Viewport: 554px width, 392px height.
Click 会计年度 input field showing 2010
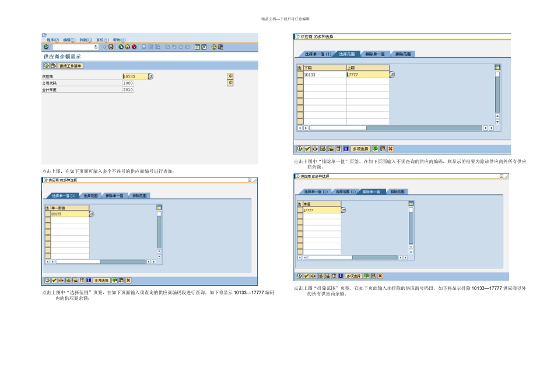pyautogui.click(x=128, y=90)
